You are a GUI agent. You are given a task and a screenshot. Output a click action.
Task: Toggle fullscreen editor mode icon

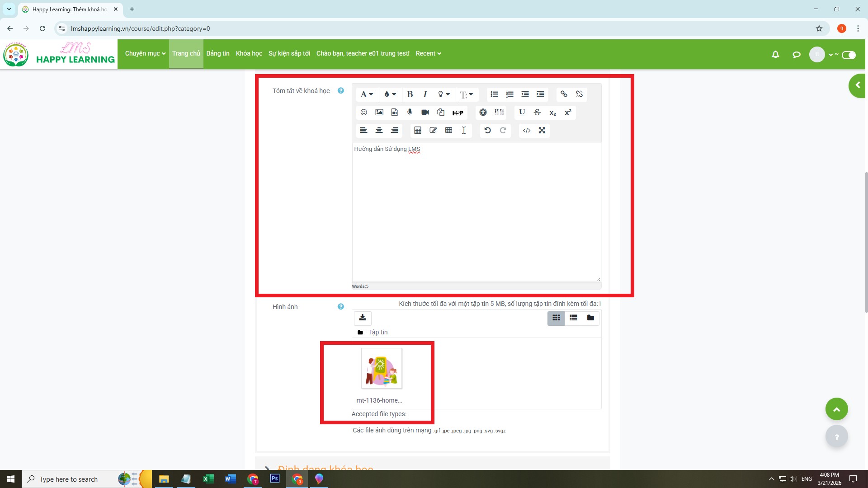tap(542, 130)
